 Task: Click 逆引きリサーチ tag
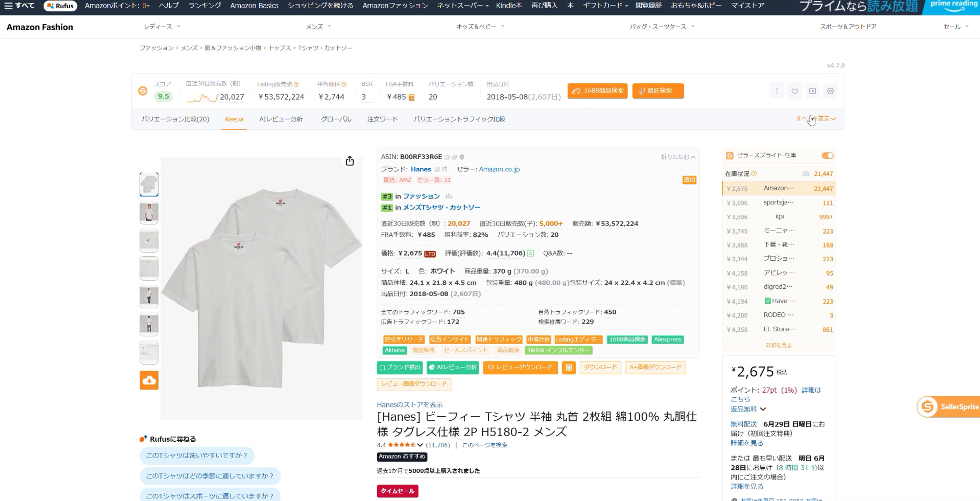[404, 339]
